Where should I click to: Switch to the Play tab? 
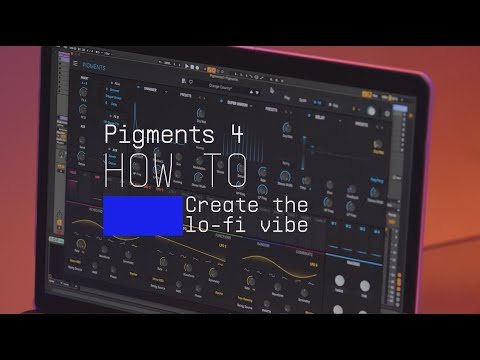[x=287, y=98]
